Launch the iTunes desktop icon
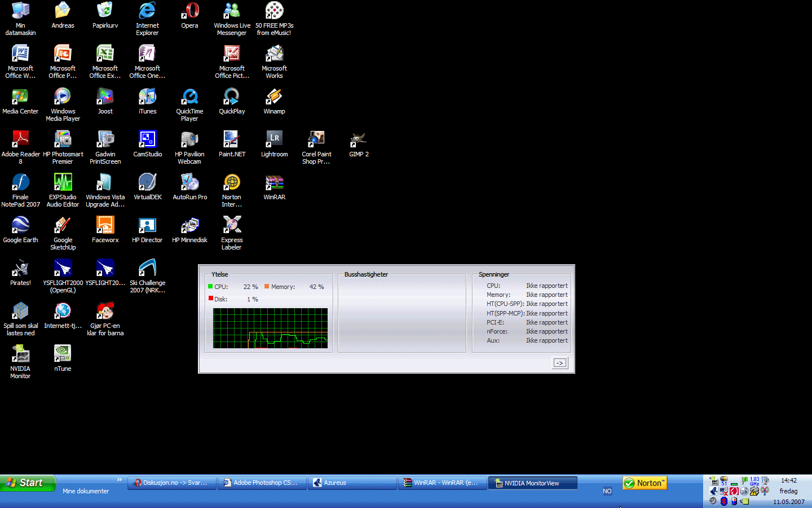This screenshot has height=508, width=812. click(147, 101)
